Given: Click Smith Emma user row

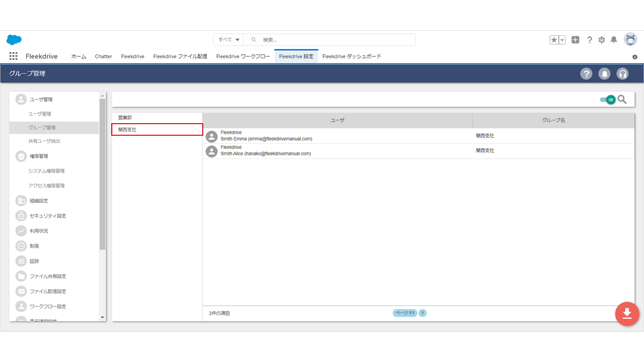Looking at the screenshot, I should click(419, 136).
